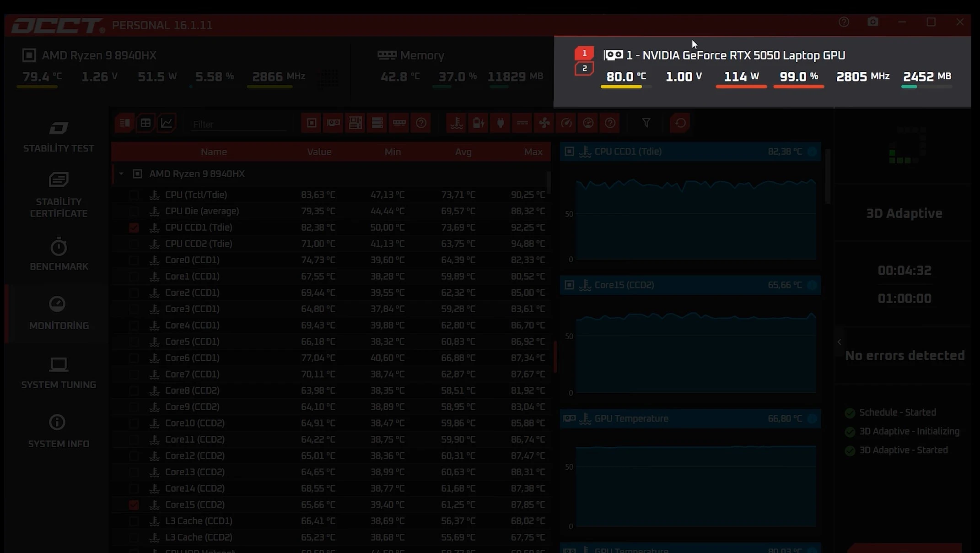Show only unknown-type sensors

pos(610,123)
